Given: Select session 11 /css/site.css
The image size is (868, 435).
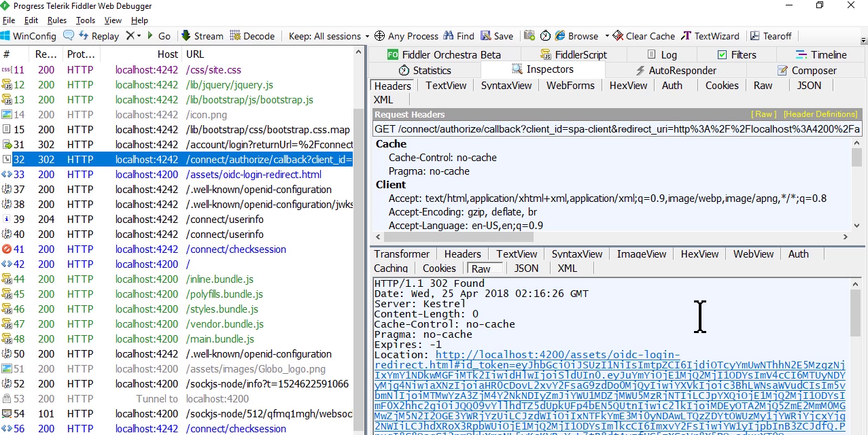Looking at the screenshot, I should pyautogui.click(x=177, y=69).
